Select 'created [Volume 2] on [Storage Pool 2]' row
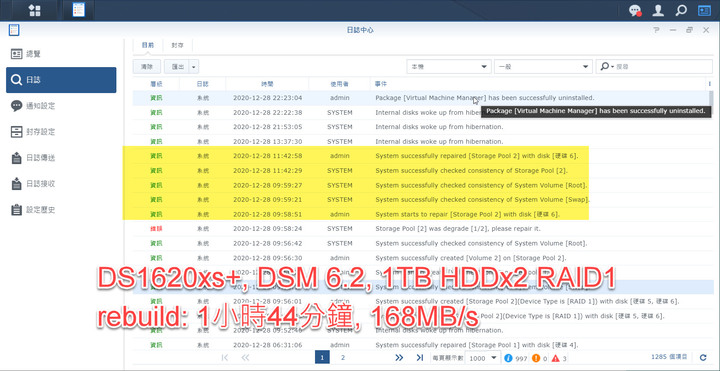The width and height of the screenshot is (720, 371). (x=420, y=258)
